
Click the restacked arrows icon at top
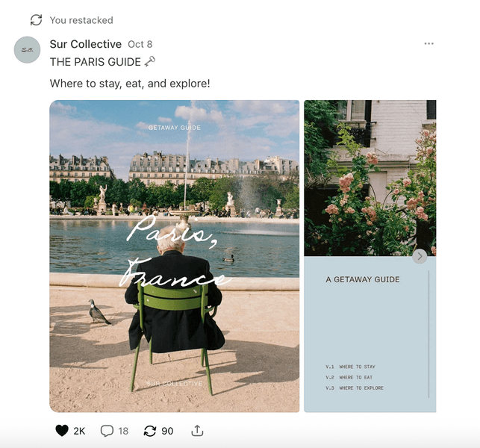tap(36, 20)
